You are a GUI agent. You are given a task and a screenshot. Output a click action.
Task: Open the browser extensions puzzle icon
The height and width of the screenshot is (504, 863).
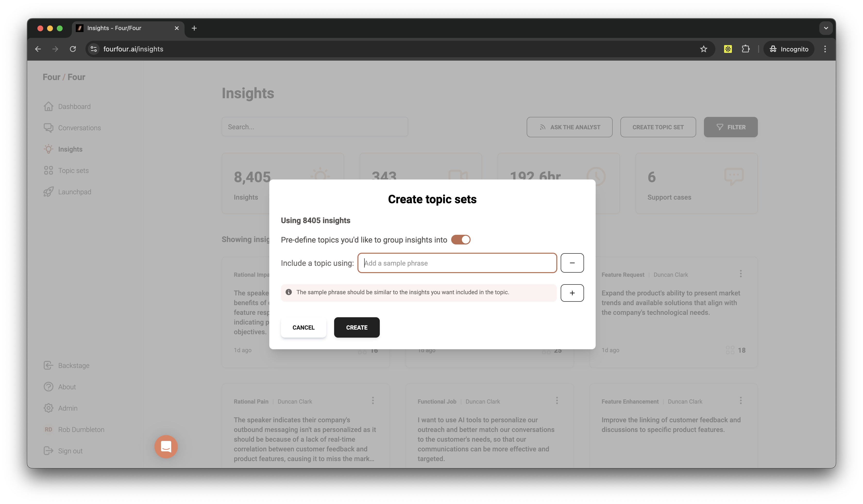745,49
